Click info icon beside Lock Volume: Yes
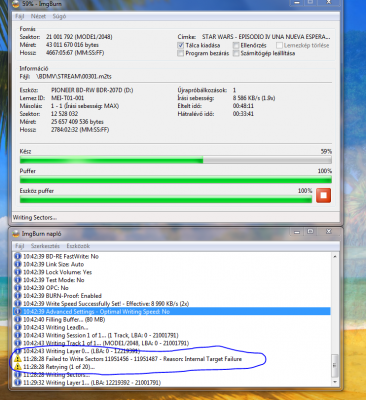The image size is (366, 400). point(18,272)
